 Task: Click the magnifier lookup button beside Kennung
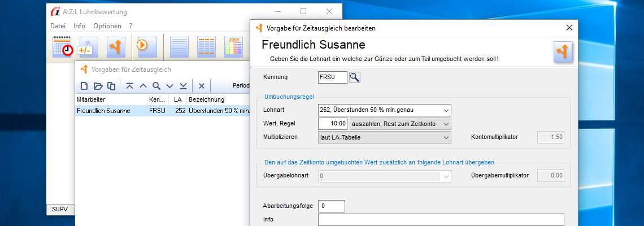[x=355, y=77]
